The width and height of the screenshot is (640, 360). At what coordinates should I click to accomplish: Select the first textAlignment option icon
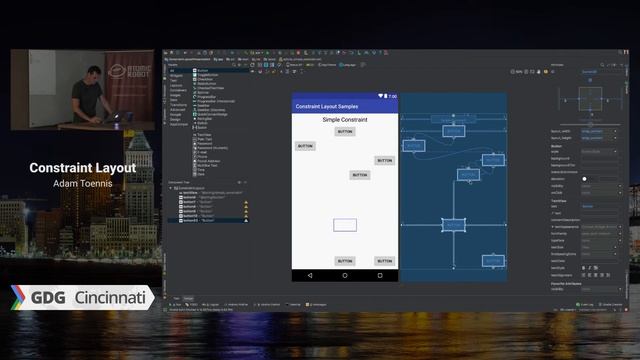click(583, 275)
